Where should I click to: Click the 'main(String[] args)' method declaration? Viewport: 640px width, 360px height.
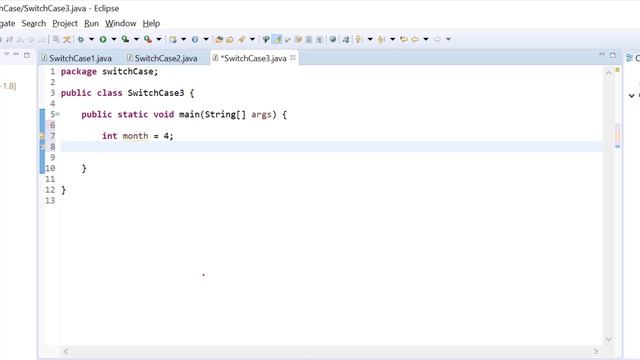228,114
